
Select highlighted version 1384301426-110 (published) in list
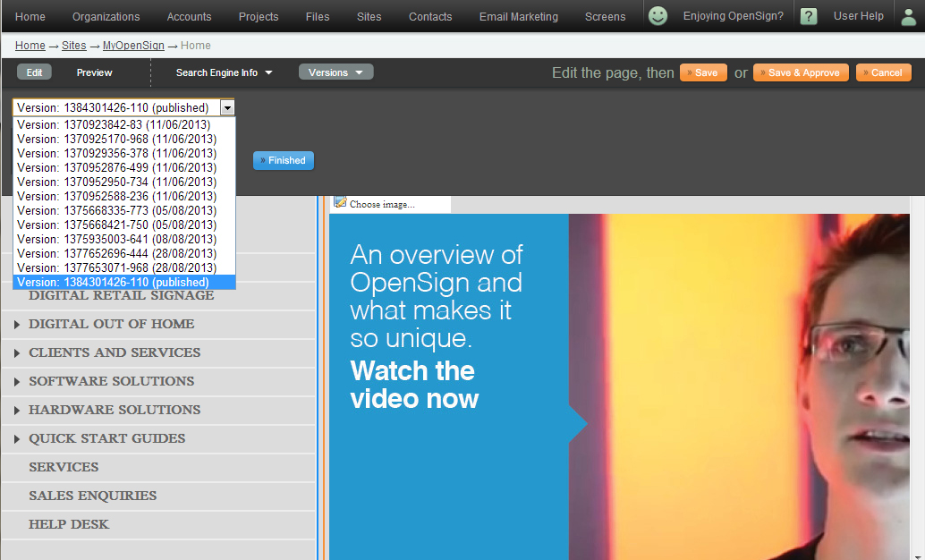123,282
